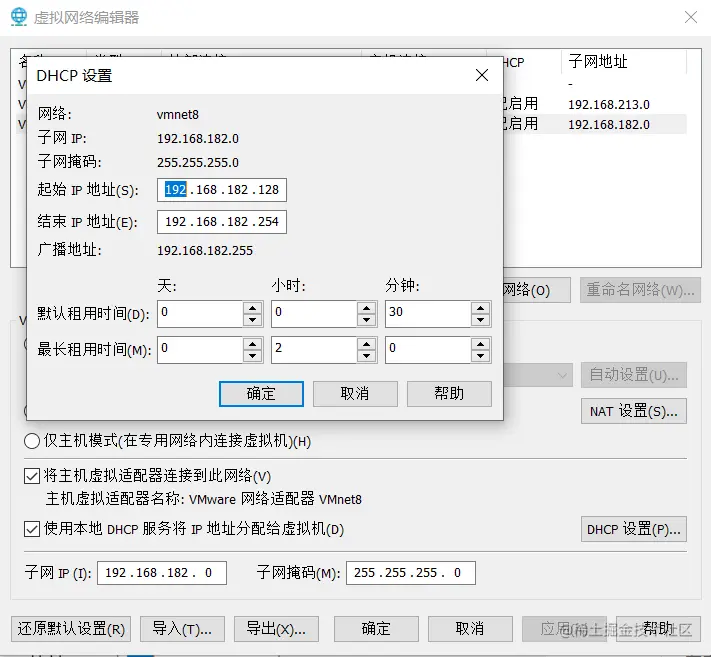The image size is (711, 657).
Task: Select the 192.168.213.0 subnet row
Action: click(x=595, y=104)
